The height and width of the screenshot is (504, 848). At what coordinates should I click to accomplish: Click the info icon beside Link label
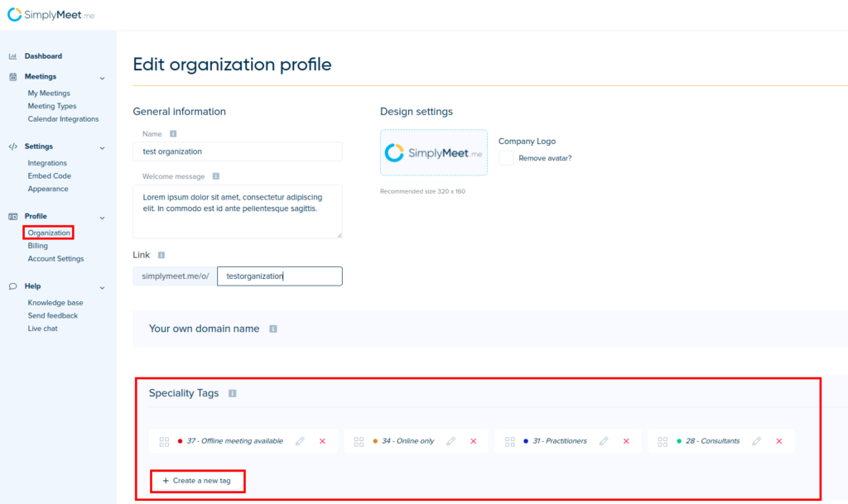click(x=161, y=255)
